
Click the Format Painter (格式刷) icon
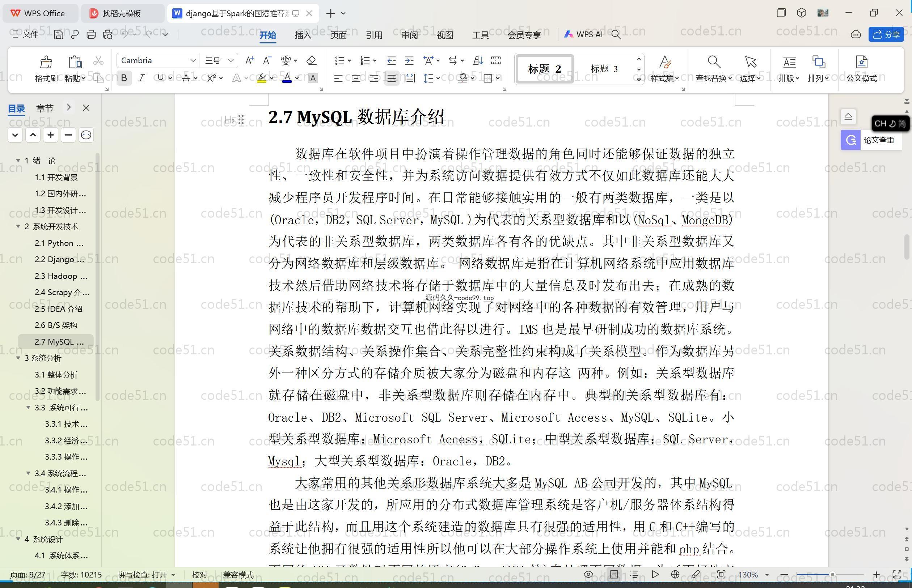coord(46,62)
